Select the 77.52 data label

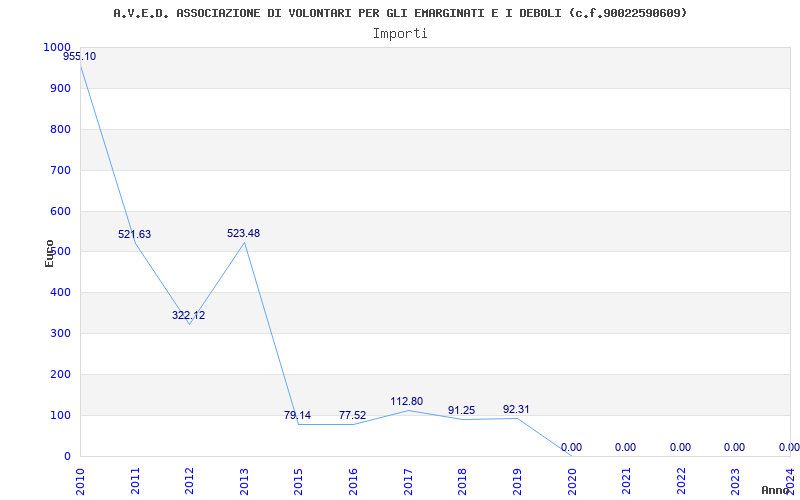[352, 416]
